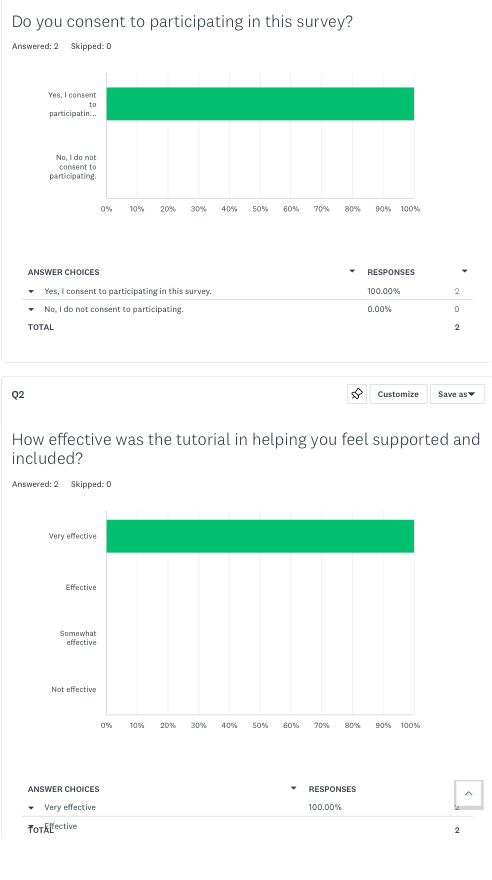The height and width of the screenshot is (880, 492).
Task: Click the green 'Very effective' bar in chart
Action: click(260, 536)
